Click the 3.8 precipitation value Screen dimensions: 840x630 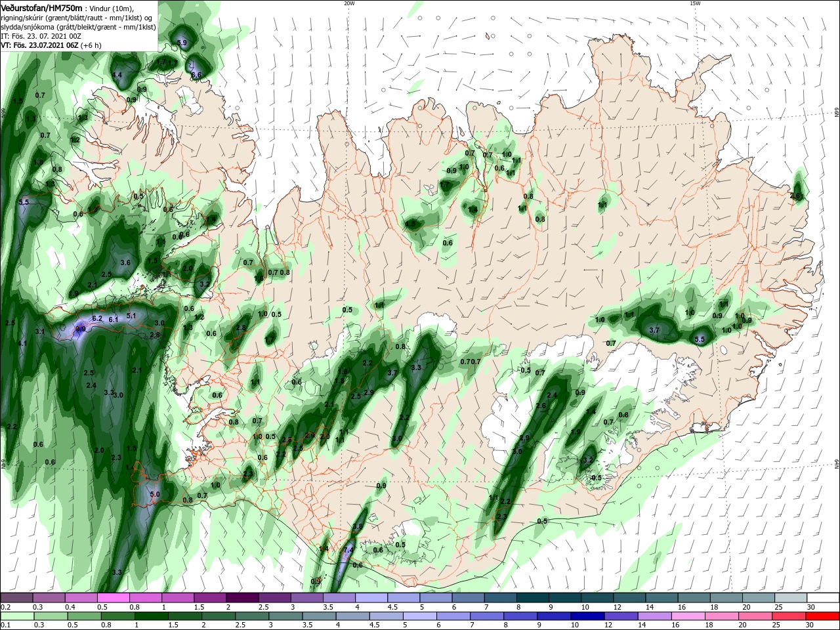[x=358, y=526]
